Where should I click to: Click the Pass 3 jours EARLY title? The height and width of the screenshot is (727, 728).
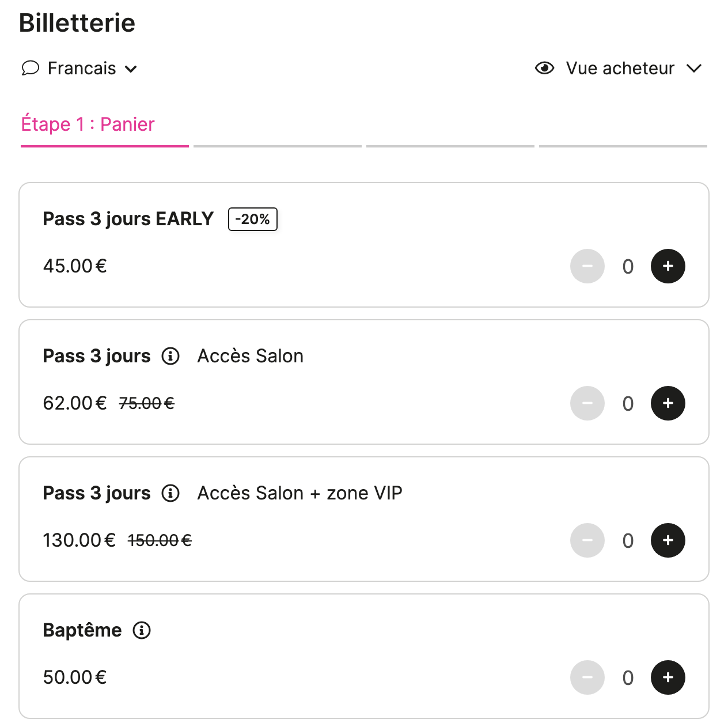128,219
